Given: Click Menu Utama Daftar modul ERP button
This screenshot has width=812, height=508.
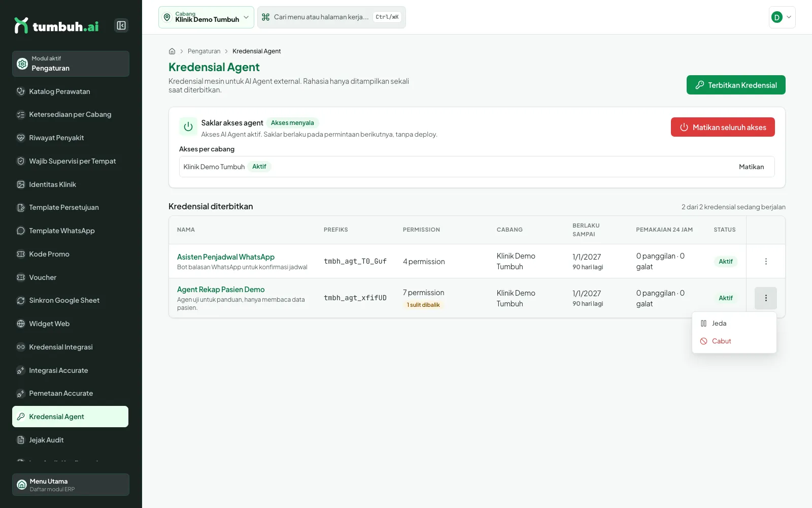Looking at the screenshot, I should 71,485.
